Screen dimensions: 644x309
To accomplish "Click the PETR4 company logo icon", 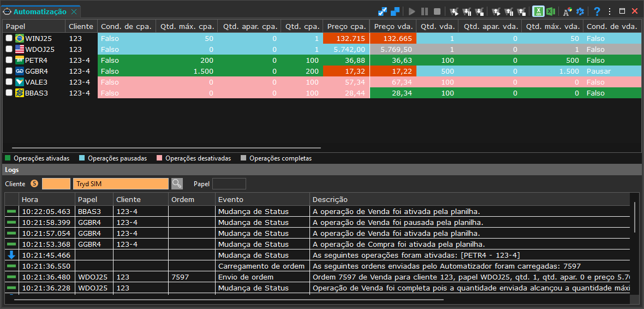I will point(19,61).
